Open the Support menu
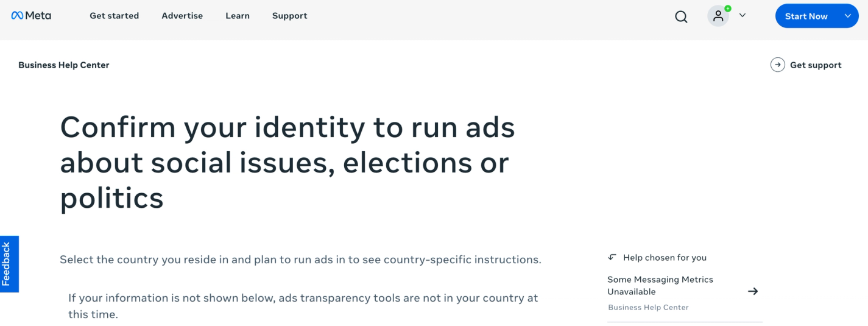The width and height of the screenshot is (868, 326). [289, 16]
